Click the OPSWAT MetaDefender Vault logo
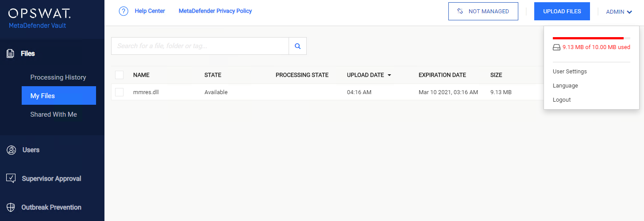The image size is (644, 221). point(39,18)
